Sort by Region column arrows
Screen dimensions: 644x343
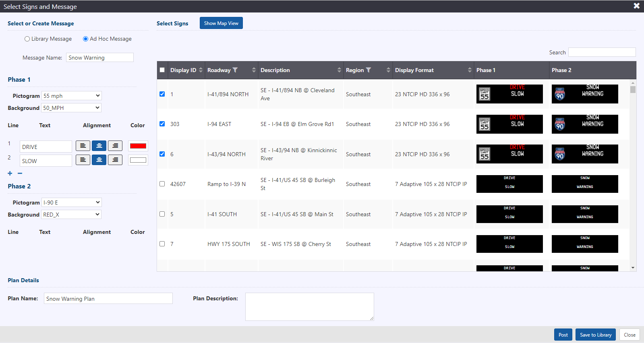pyautogui.click(x=388, y=70)
